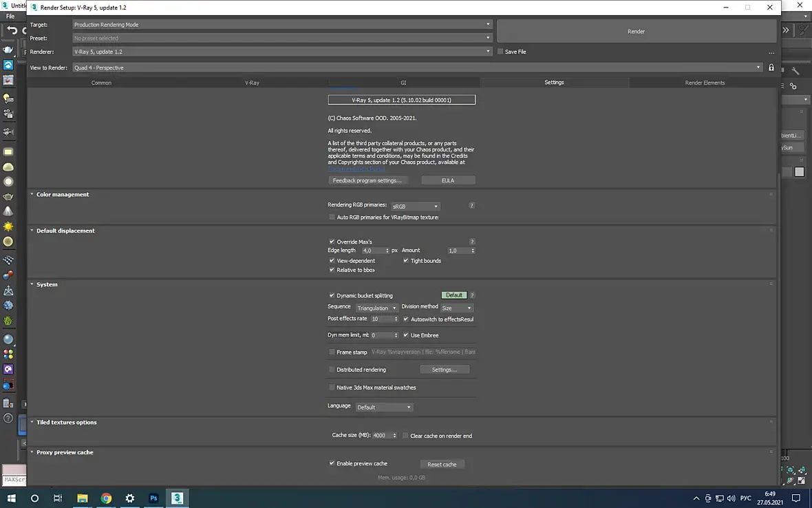Click the green grass fur icon
Image resolution: width=812 pixels, height=508 pixels.
8,321
